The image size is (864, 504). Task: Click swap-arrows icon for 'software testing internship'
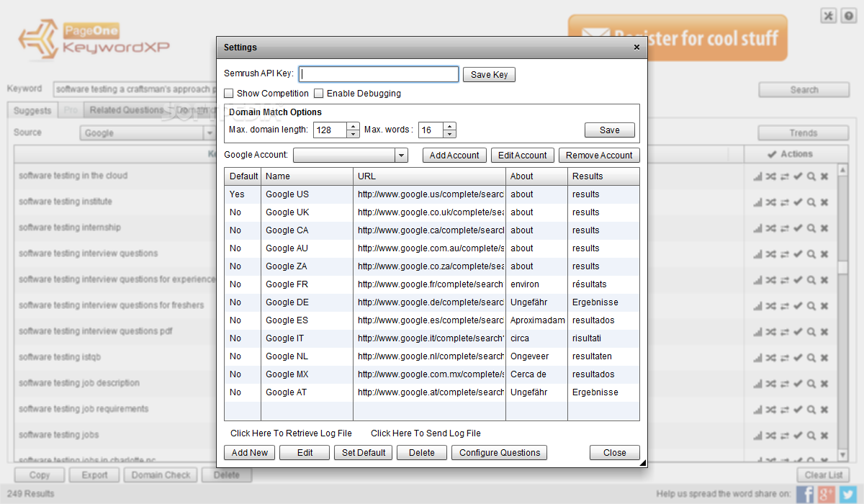tap(784, 228)
